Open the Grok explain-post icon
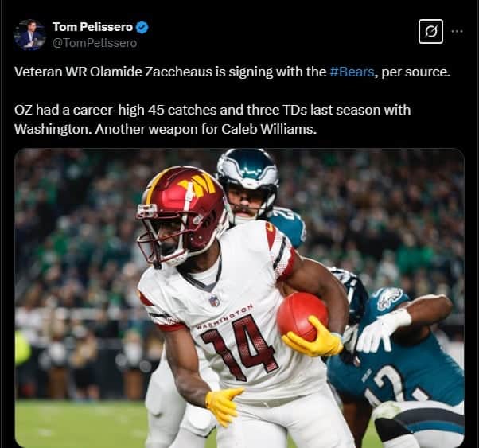 coord(430,32)
